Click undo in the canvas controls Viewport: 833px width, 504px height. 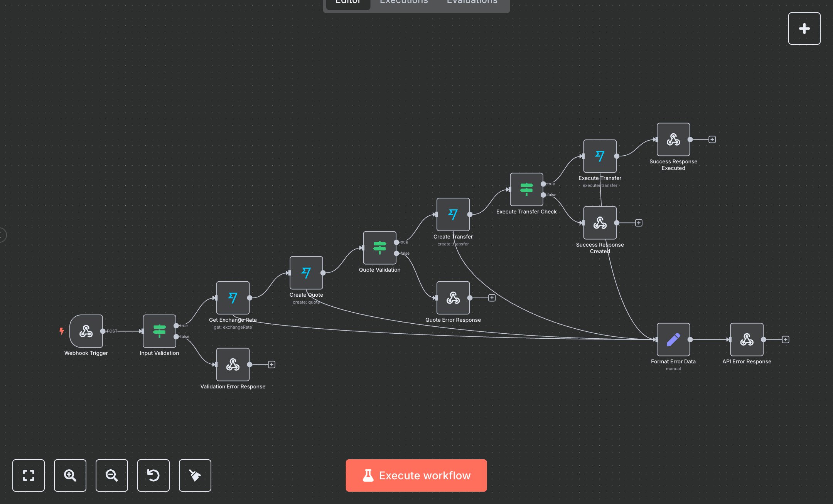point(153,475)
